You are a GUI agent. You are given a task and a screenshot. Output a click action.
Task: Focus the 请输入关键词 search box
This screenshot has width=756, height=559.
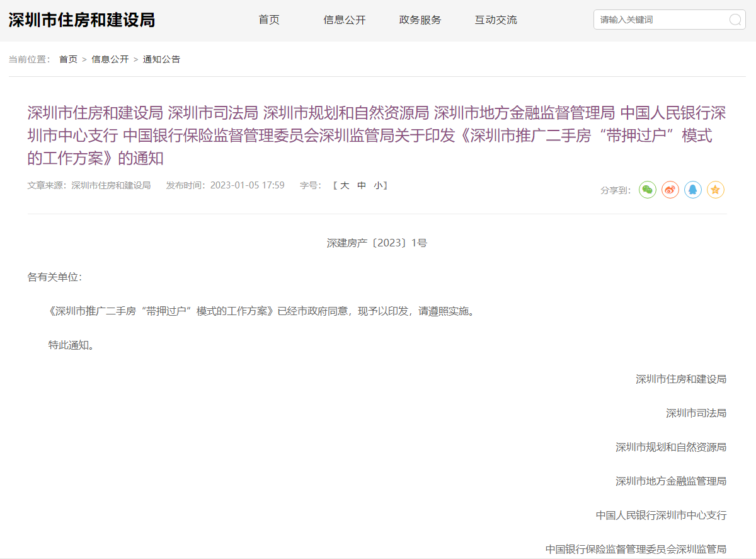(661, 20)
